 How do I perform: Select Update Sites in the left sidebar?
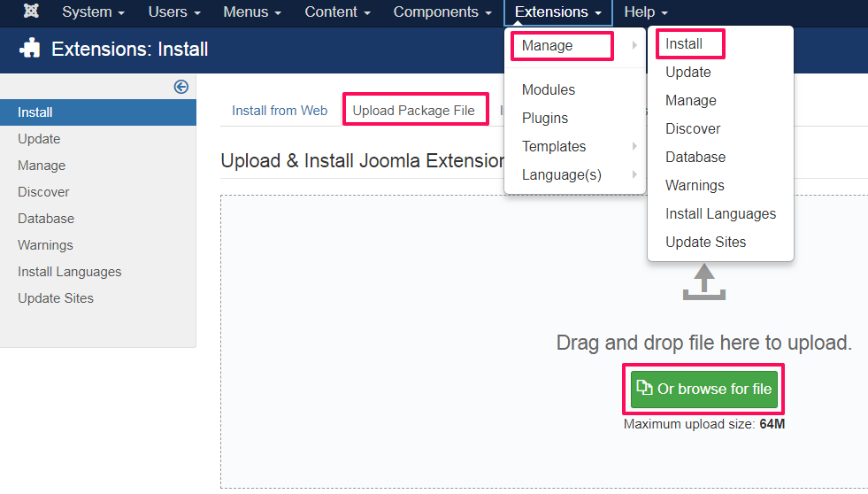pos(98,298)
